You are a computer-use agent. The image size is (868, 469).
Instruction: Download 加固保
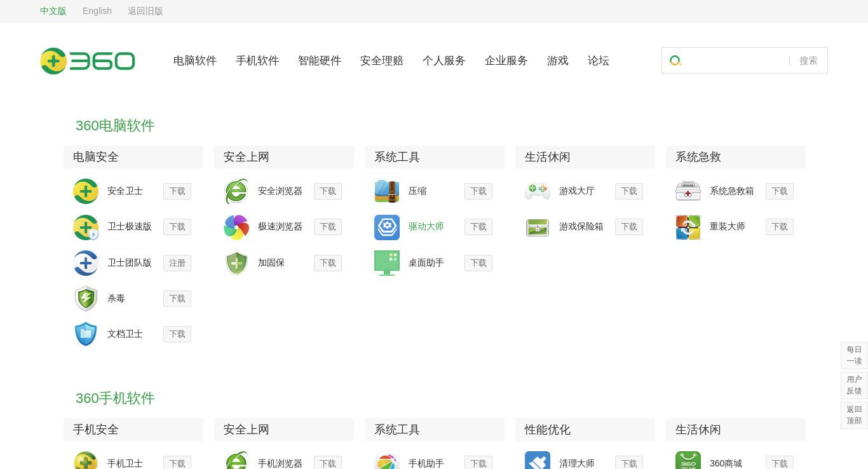[328, 263]
